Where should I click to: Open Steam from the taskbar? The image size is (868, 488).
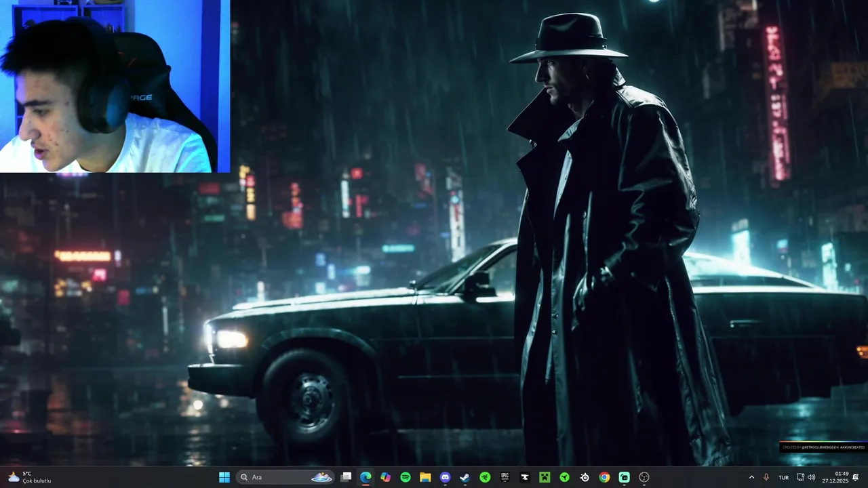465,477
